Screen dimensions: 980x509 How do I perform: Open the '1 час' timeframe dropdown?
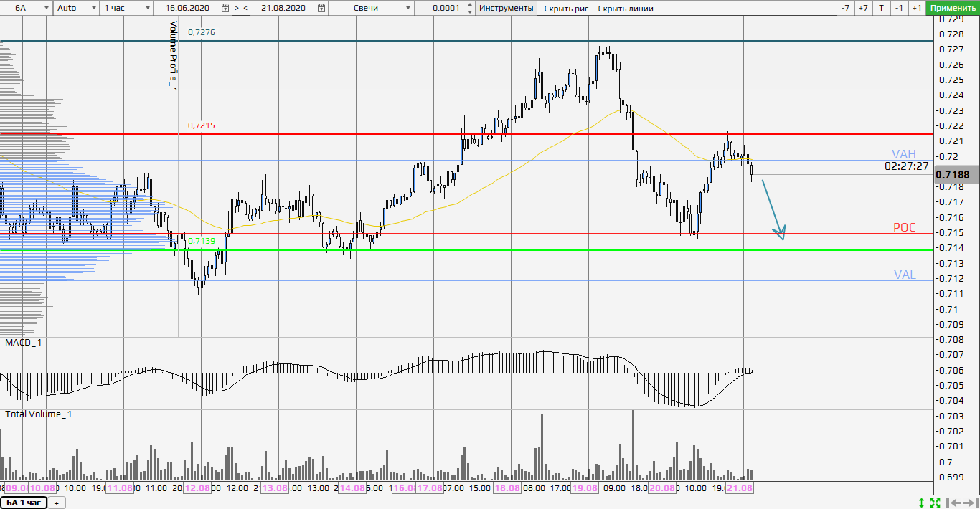147,8
